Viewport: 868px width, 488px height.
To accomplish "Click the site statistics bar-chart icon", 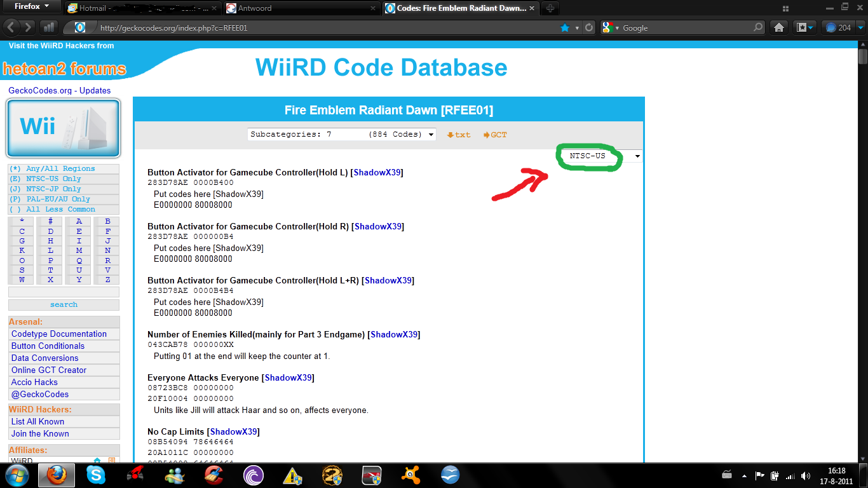I will [x=48, y=27].
